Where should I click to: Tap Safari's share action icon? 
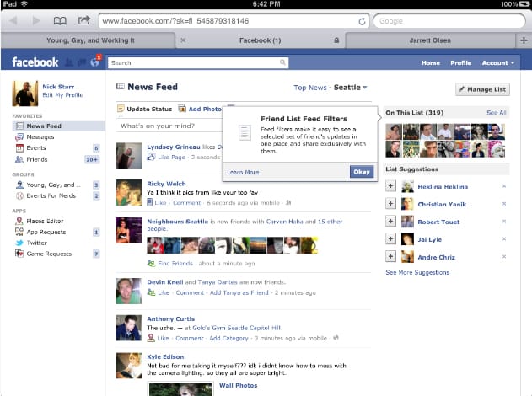pyautogui.click(x=83, y=20)
